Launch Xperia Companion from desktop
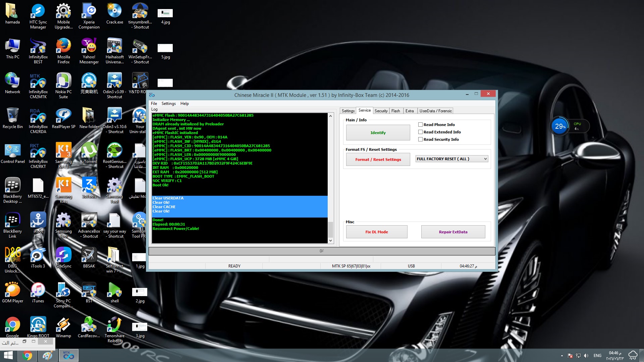 tap(89, 16)
